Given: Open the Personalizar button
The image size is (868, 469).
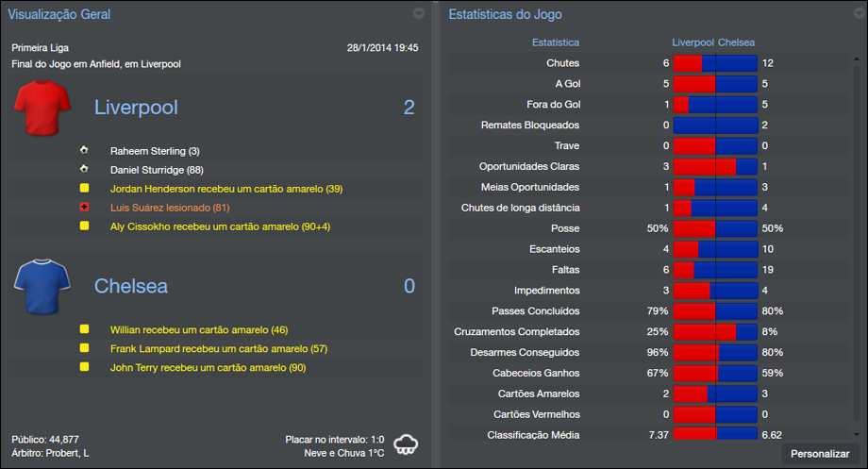Looking at the screenshot, I should 820,454.
